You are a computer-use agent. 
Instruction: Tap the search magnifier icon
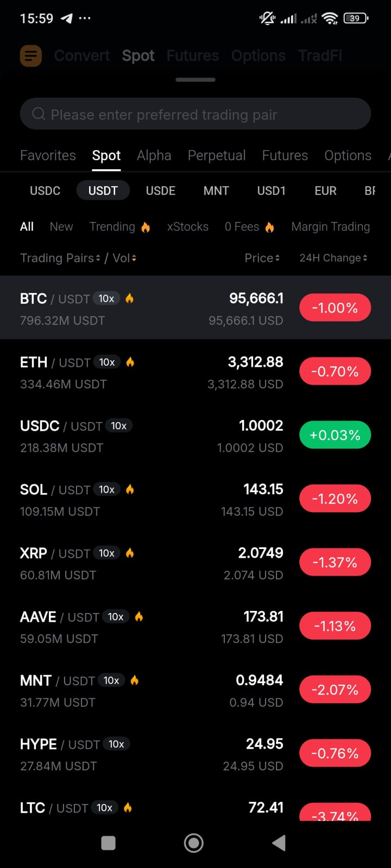(39, 114)
